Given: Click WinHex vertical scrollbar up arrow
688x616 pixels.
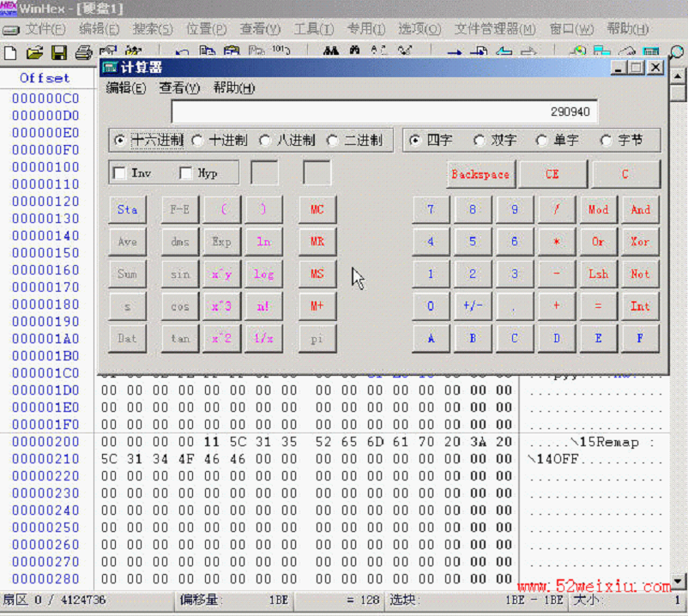Looking at the screenshot, I should pos(679,76).
